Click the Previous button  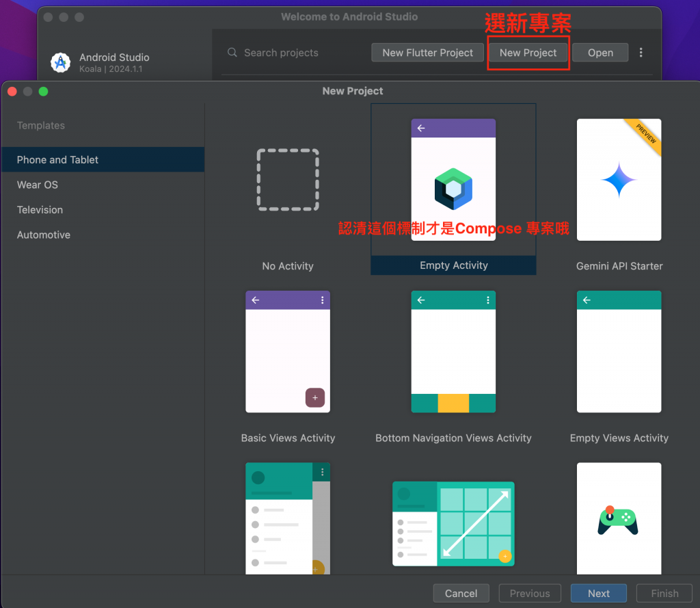[x=530, y=593]
